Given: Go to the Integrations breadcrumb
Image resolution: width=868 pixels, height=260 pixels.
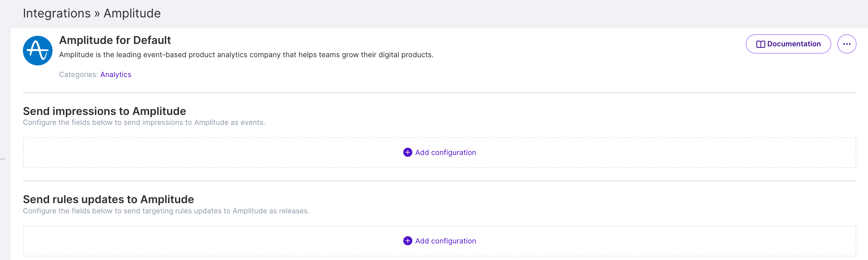Looking at the screenshot, I should coord(57,14).
